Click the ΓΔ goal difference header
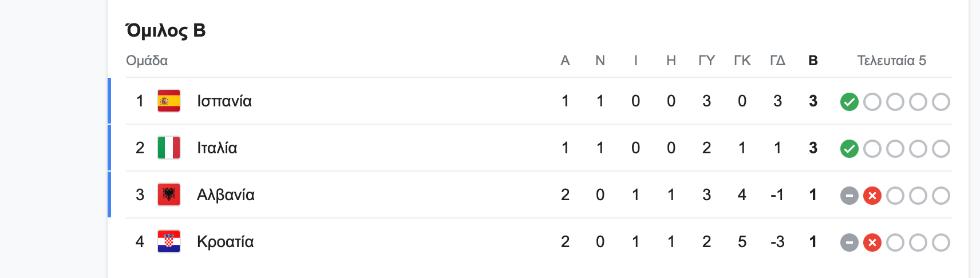Image resolution: width=980 pixels, height=278 pixels. coord(777,61)
